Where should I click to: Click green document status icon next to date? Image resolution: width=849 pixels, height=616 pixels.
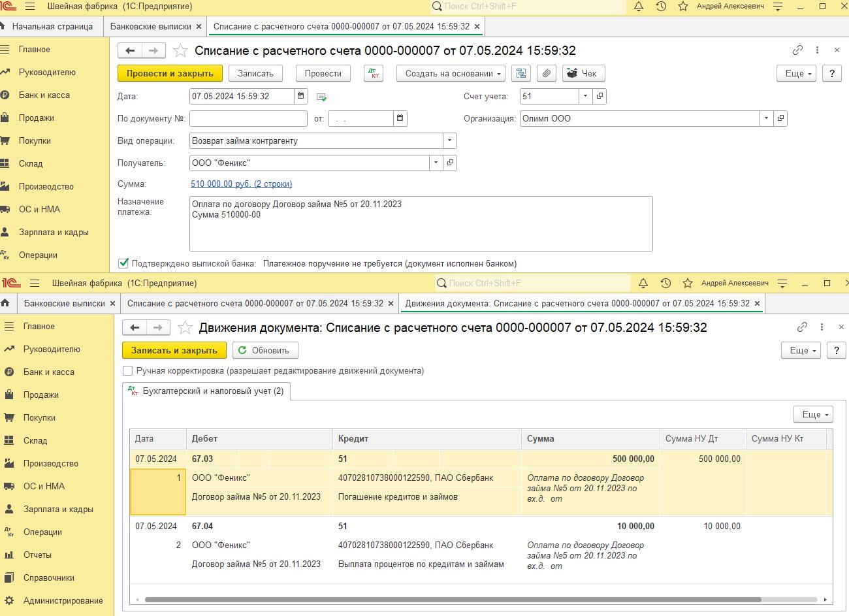point(321,97)
